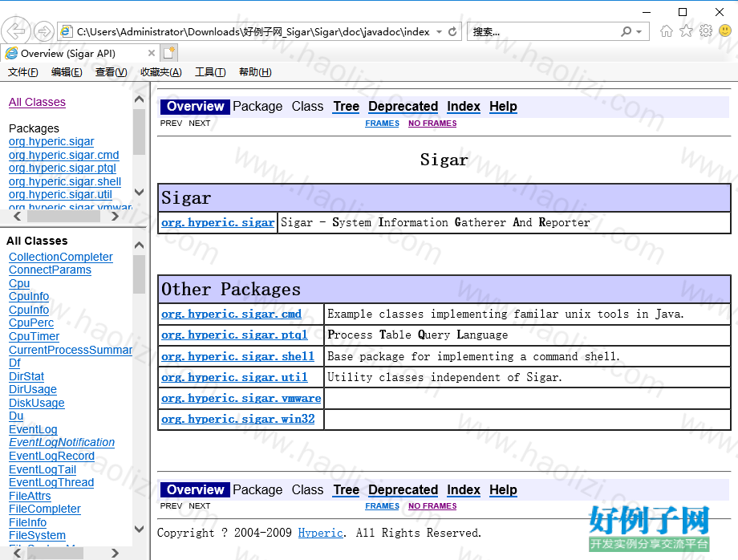
Task: Click the Refresh icon in address bar
Action: coord(452,31)
